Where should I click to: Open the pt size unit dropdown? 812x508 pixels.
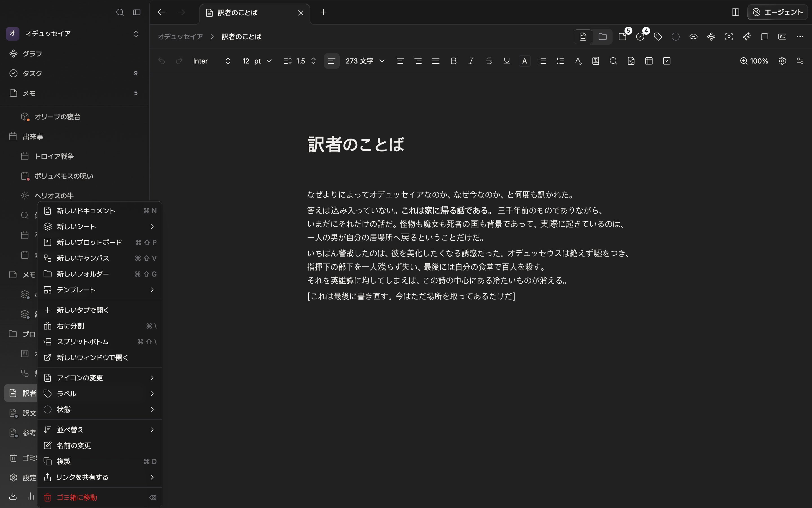263,61
